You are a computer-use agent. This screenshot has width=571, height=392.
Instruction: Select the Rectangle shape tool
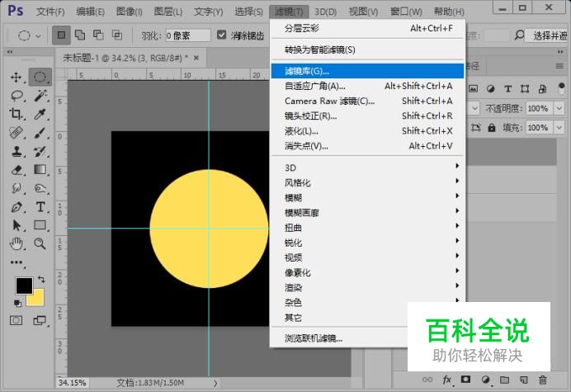(40, 225)
